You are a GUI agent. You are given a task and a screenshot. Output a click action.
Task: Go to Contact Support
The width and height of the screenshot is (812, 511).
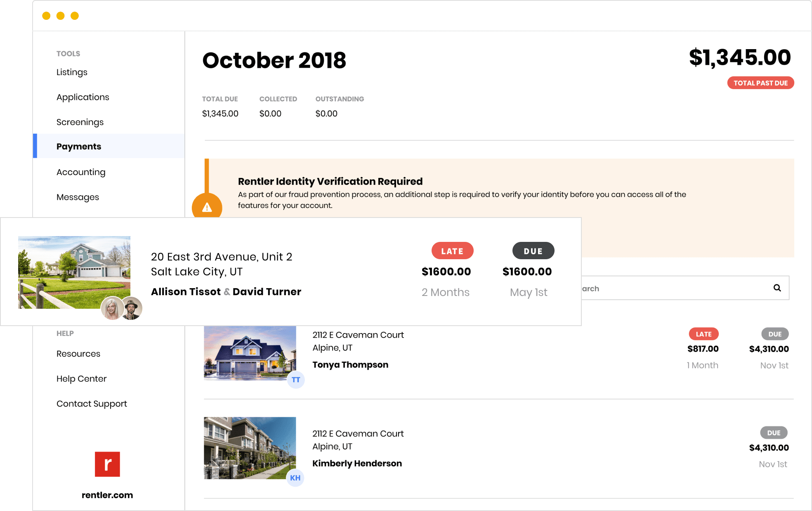pyautogui.click(x=92, y=403)
